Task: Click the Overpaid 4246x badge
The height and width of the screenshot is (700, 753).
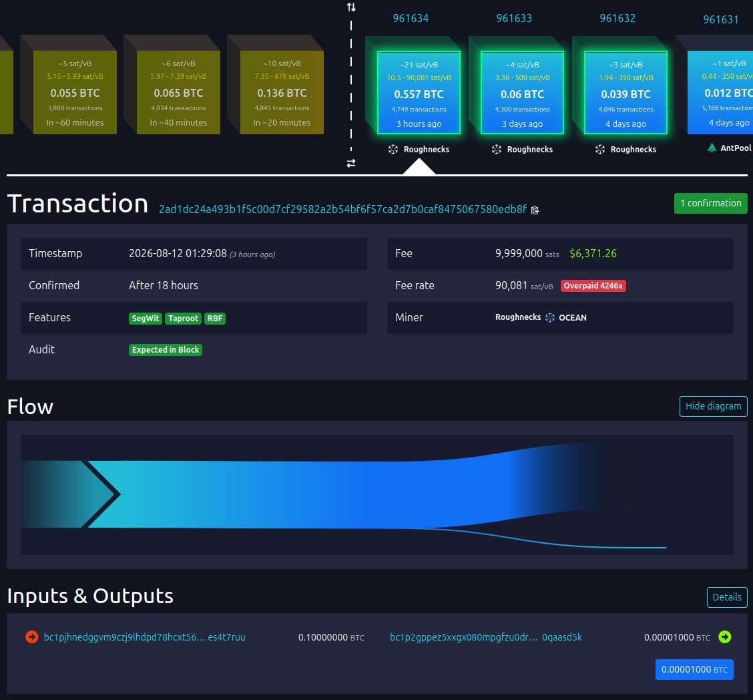Action: point(593,286)
